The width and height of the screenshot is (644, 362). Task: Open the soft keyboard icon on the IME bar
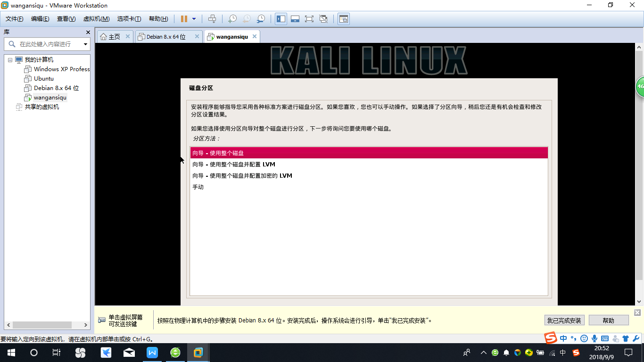pyautogui.click(x=605, y=338)
